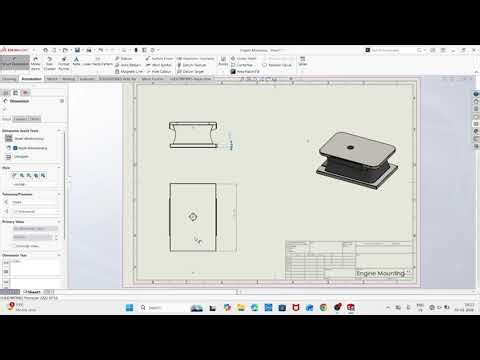Viewport: 480px width, 360px height.
Task: Apply Area Hatch/Fill
Action: pyautogui.click(x=245, y=71)
